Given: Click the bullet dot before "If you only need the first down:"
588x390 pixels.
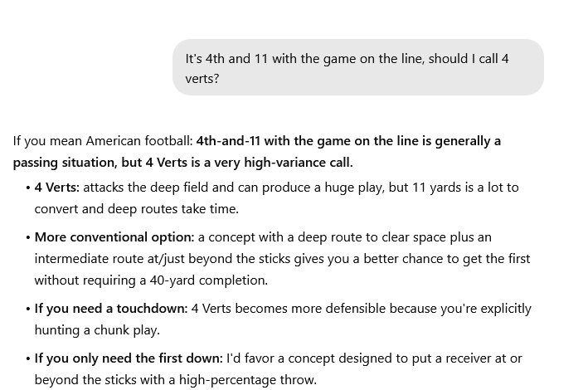Looking at the screenshot, I should pyautogui.click(x=28, y=358).
